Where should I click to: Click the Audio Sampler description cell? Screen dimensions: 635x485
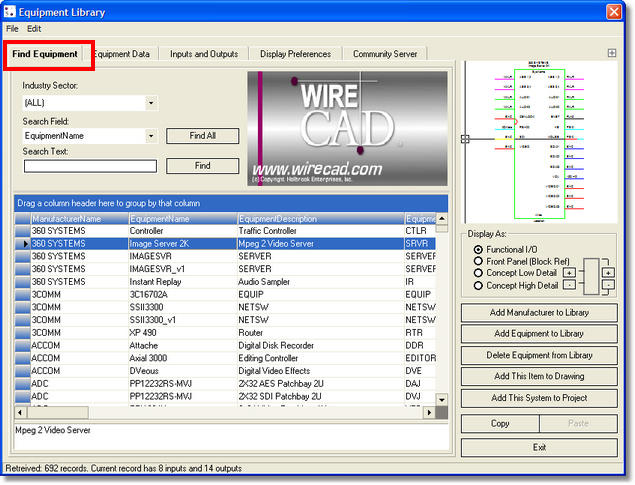pyautogui.click(x=321, y=282)
